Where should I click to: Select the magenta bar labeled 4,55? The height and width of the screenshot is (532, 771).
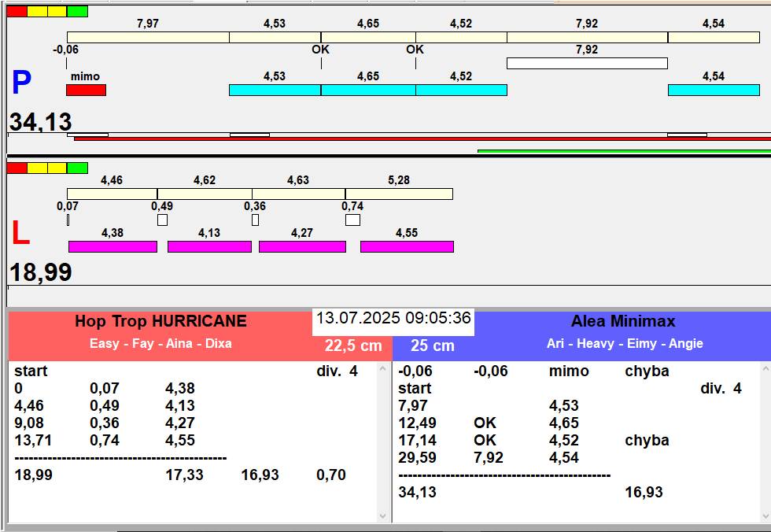click(408, 246)
